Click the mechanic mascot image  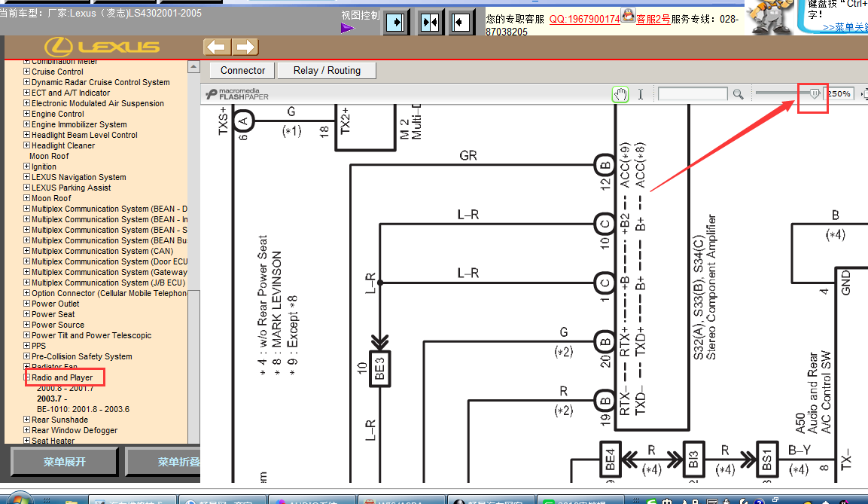click(x=770, y=18)
